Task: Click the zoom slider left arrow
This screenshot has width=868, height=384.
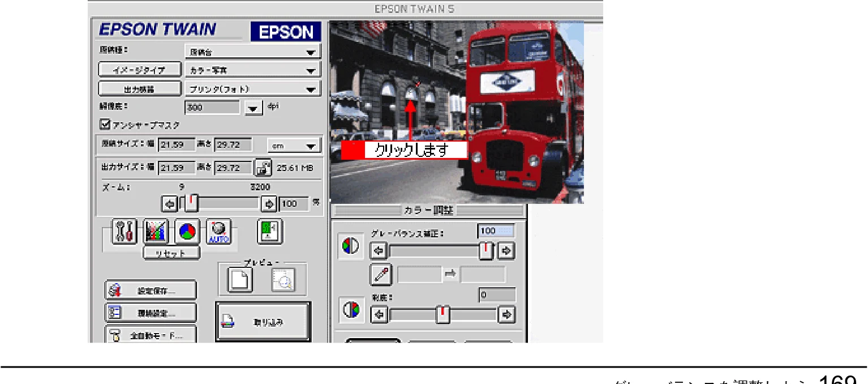Action: coord(169,203)
